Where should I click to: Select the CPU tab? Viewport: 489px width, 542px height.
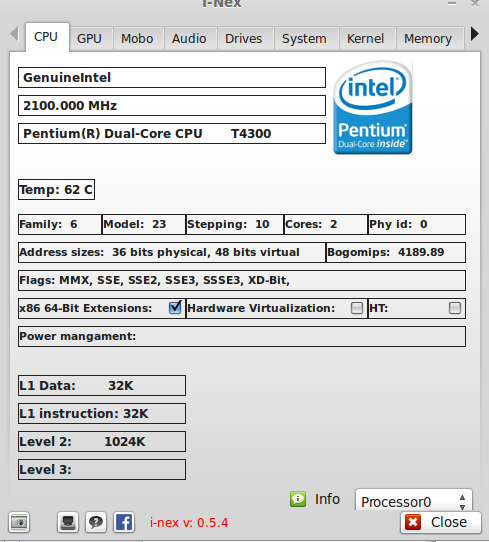(46, 37)
